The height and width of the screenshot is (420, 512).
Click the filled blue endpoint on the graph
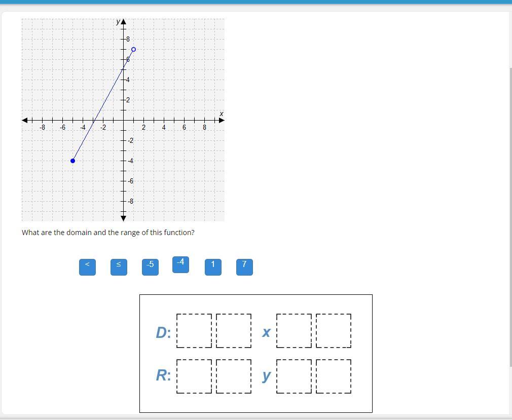point(72,161)
